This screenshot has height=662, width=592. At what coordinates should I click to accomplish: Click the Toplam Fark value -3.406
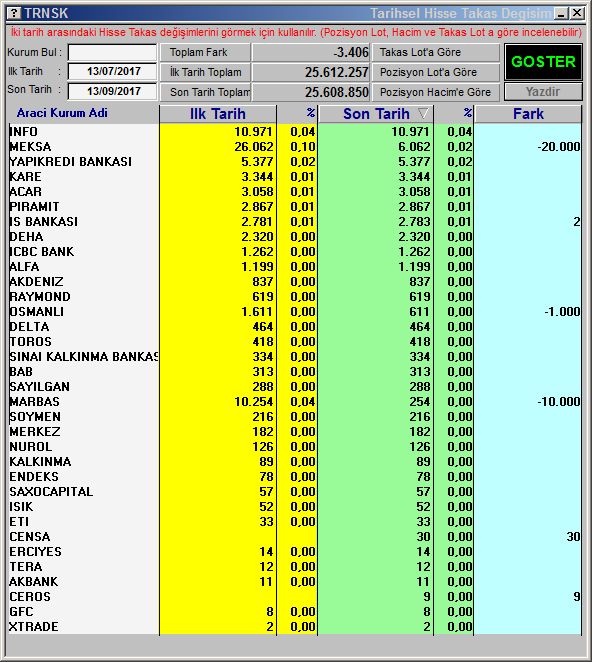tap(311, 52)
